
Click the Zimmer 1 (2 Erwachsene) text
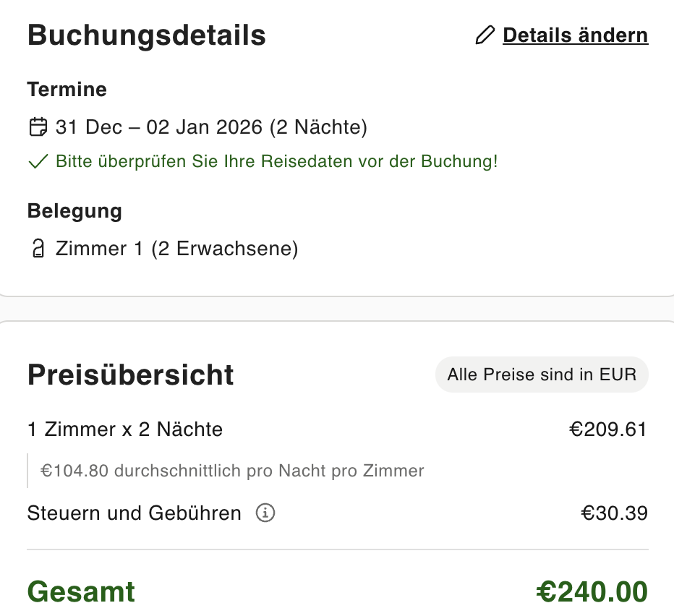(x=176, y=249)
